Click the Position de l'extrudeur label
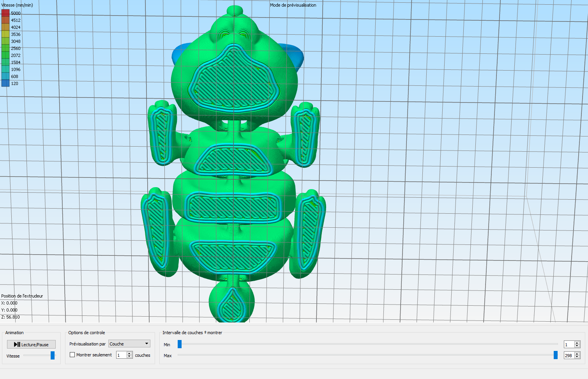This screenshot has width=588, height=379. point(22,296)
